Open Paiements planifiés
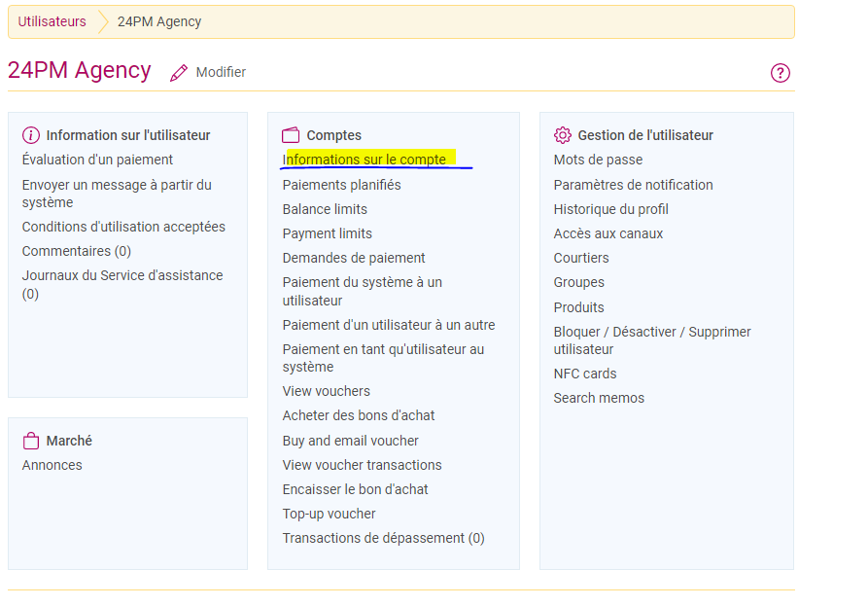 (x=341, y=185)
